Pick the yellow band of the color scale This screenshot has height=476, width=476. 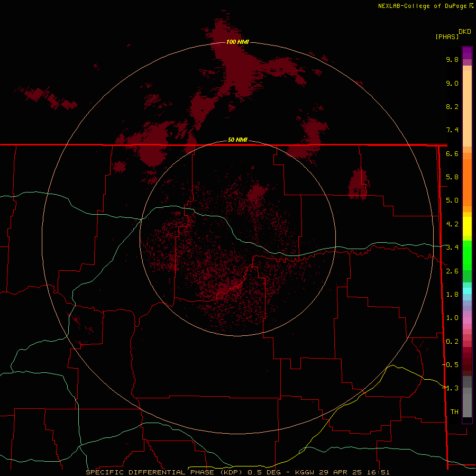[467, 226]
